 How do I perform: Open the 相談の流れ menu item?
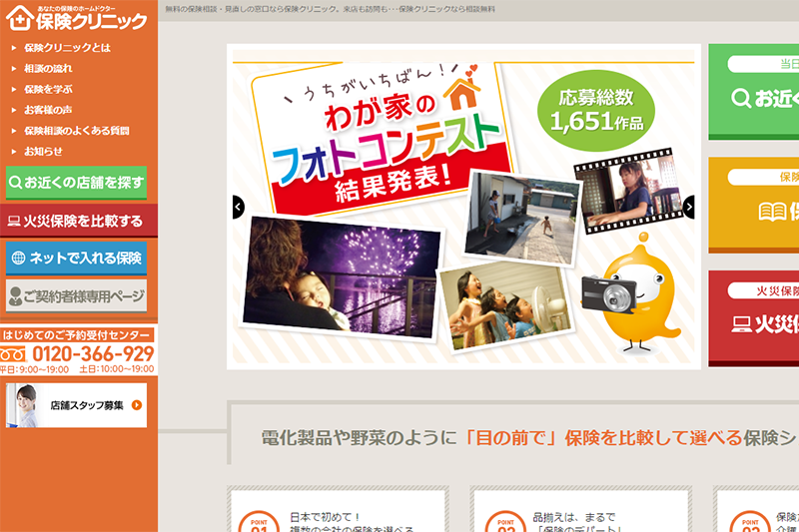coord(48,68)
